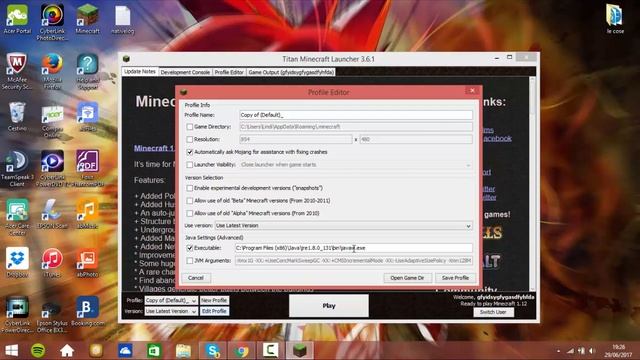Switch to the Game Output tab

[291, 72]
